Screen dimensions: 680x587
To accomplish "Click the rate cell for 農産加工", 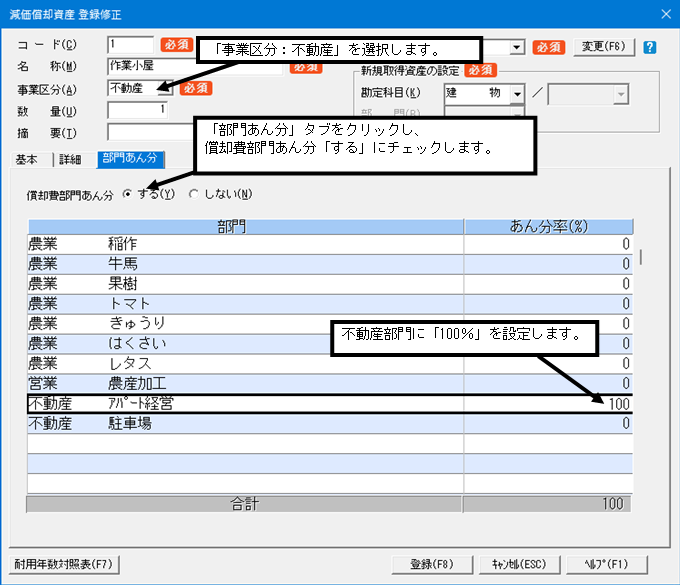I will [x=549, y=384].
